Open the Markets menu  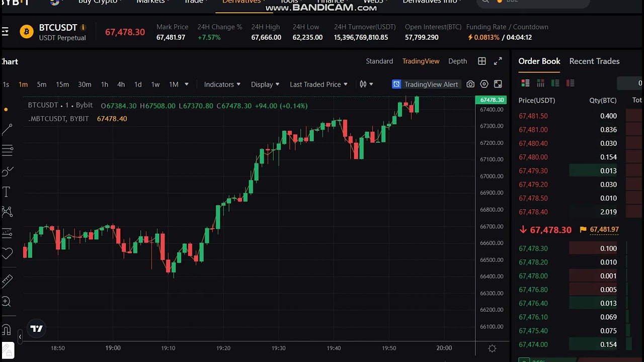coord(153,2)
